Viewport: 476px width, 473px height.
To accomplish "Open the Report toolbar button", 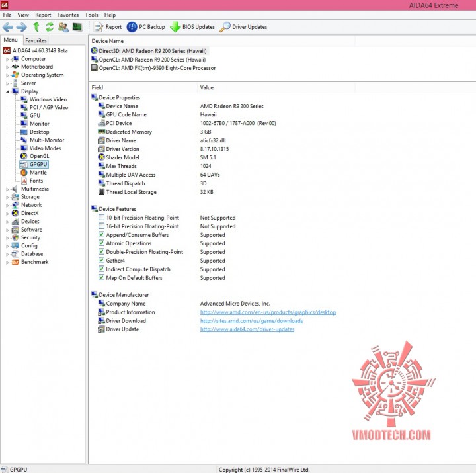I will (x=108, y=27).
